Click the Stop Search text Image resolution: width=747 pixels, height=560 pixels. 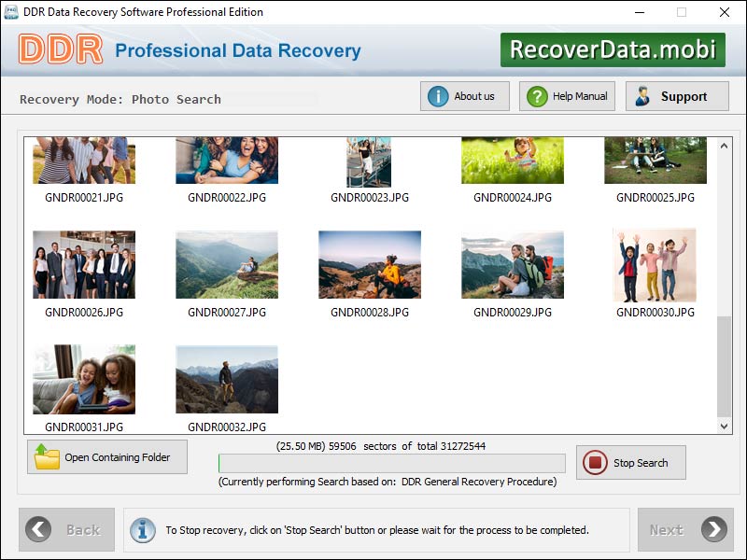click(641, 463)
